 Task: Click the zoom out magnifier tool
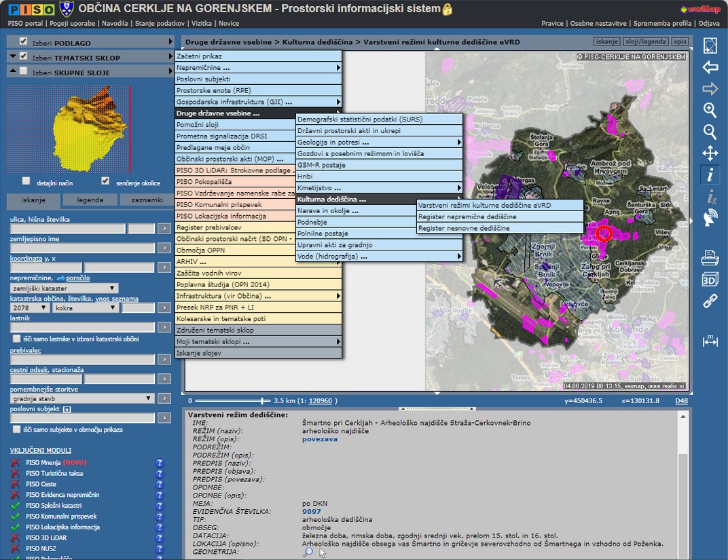(x=710, y=132)
